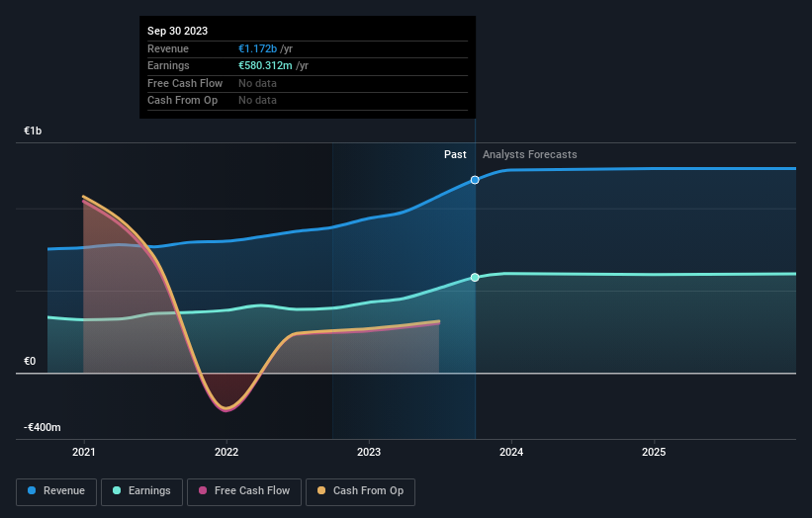The image size is (812, 518).
Task: Click the Past label on chart
Action: (x=455, y=154)
